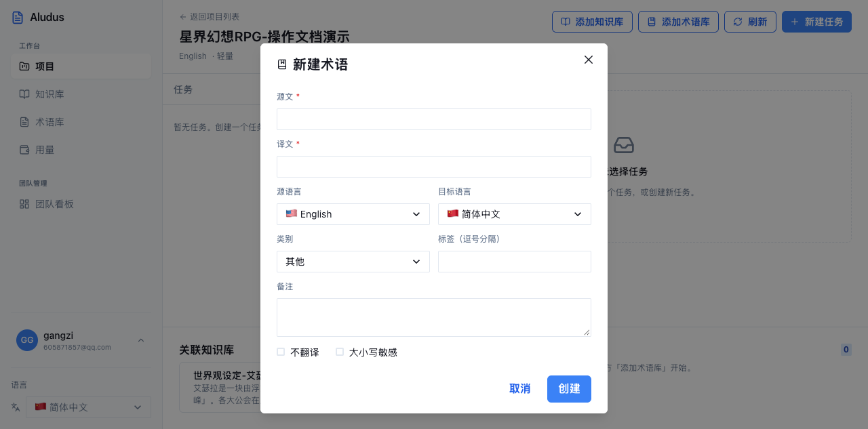The width and height of the screenshot is (868, 429).
Task: Click the 创建 button
Action: coord(569,389)
